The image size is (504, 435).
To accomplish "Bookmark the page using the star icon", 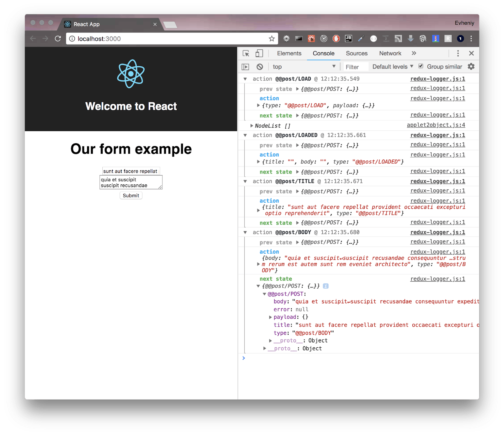I will 272,38.
